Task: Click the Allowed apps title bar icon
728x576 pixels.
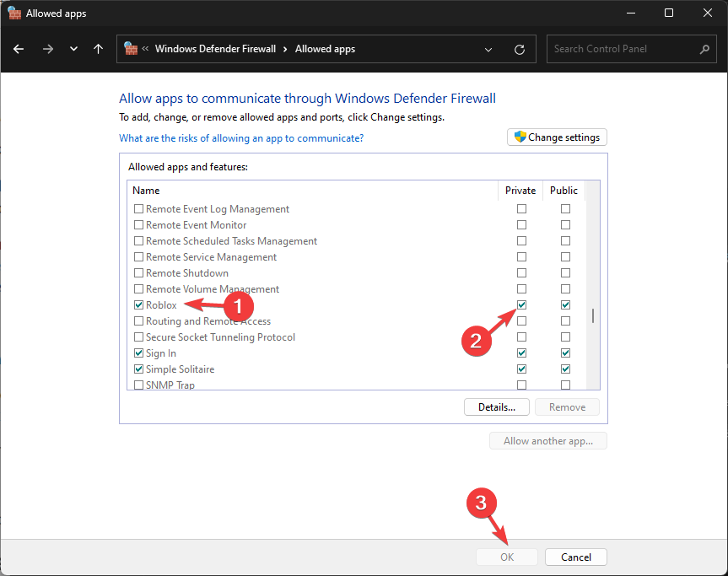Action: click(13, 13)
